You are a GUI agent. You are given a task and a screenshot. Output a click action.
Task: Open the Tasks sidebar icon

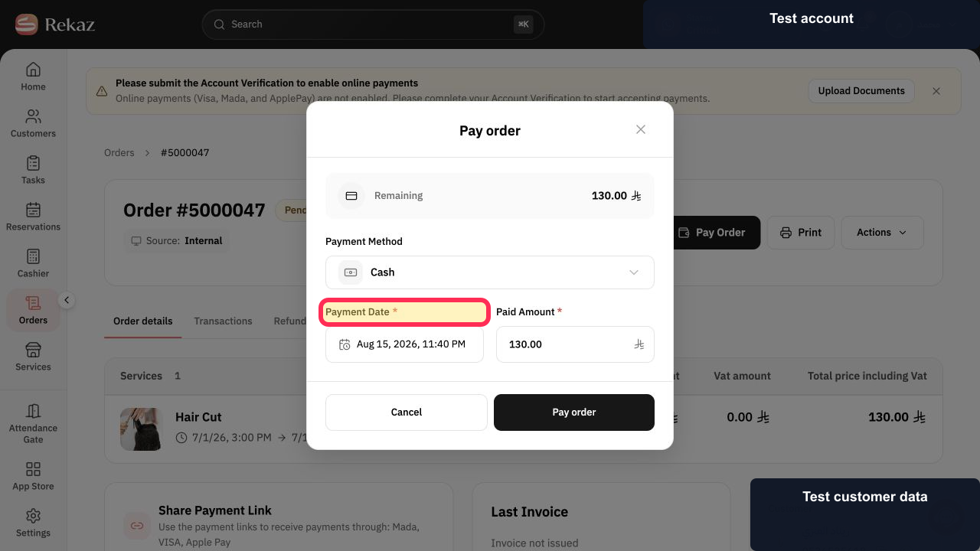pos(33,163)
